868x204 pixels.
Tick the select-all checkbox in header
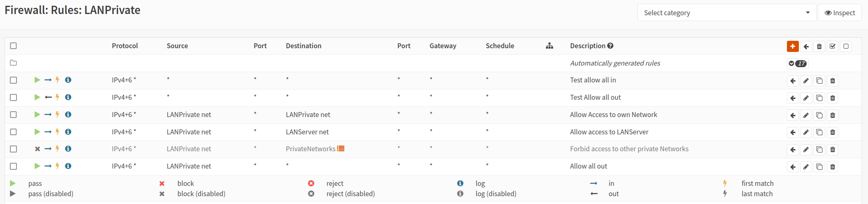pos(14,46)
